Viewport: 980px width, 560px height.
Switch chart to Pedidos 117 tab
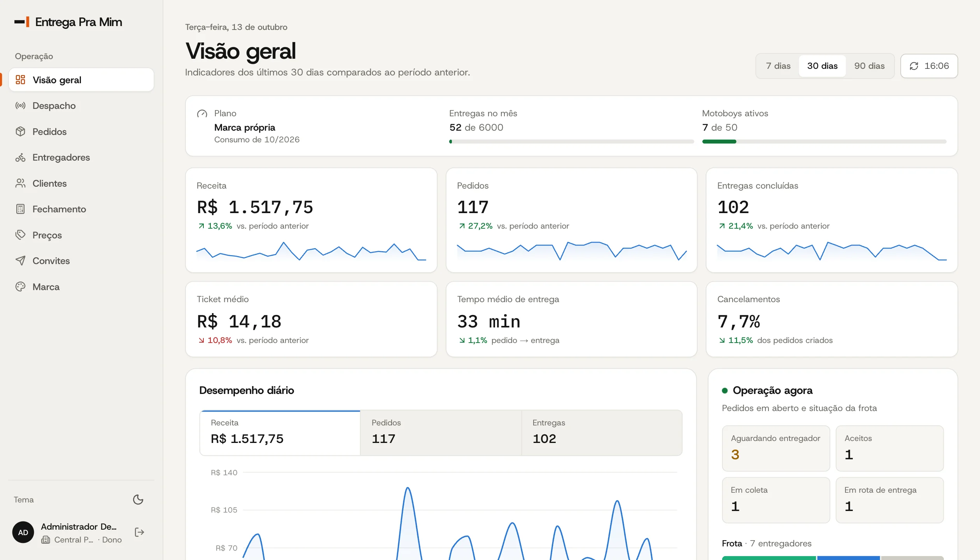pos(441,432)
